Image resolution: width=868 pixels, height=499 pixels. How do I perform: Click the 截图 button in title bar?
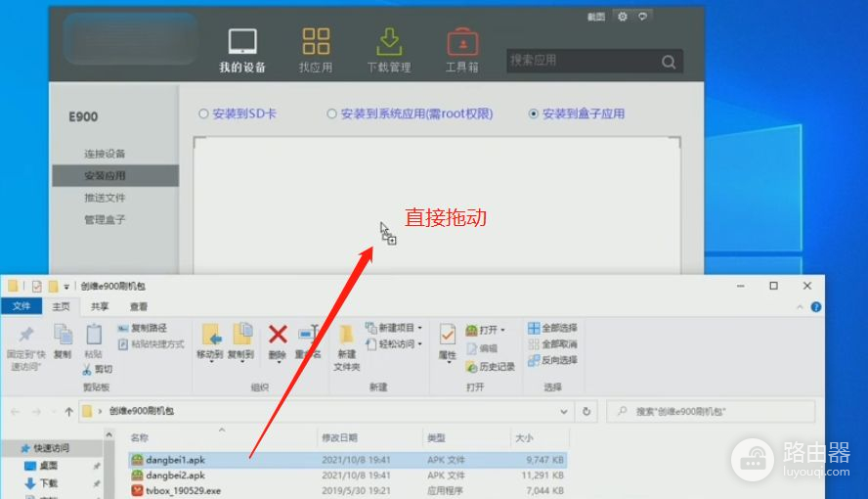pyautogui.click(x=596, y=18)
